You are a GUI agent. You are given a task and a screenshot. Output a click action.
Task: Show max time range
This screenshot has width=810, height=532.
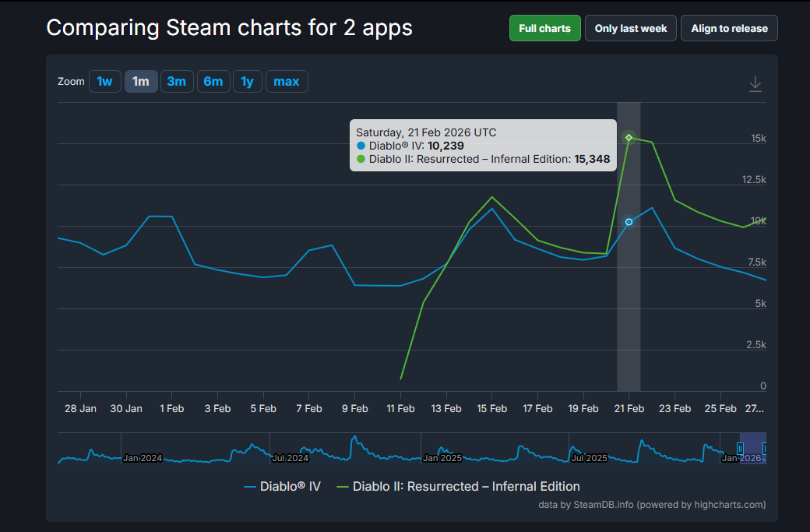pos(287,81)
